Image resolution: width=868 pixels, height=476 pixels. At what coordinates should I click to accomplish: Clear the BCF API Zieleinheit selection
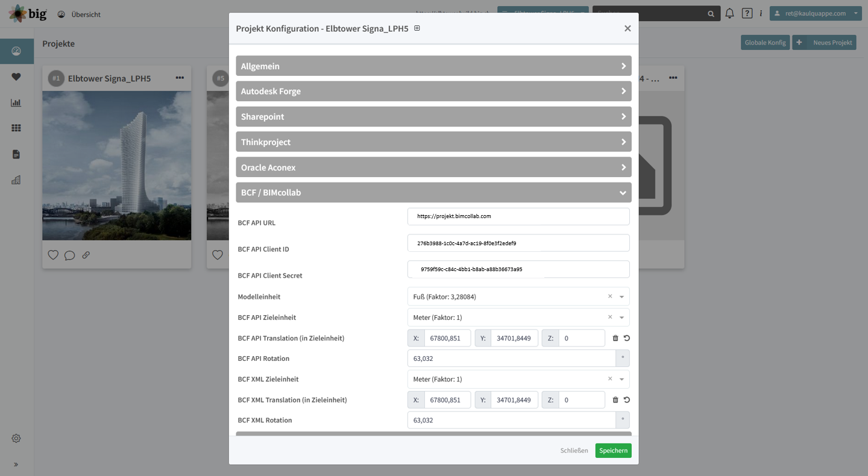[610, 317]
